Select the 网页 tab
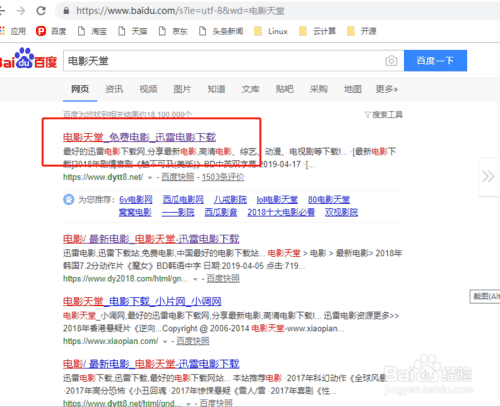 (x=80, y=89)
